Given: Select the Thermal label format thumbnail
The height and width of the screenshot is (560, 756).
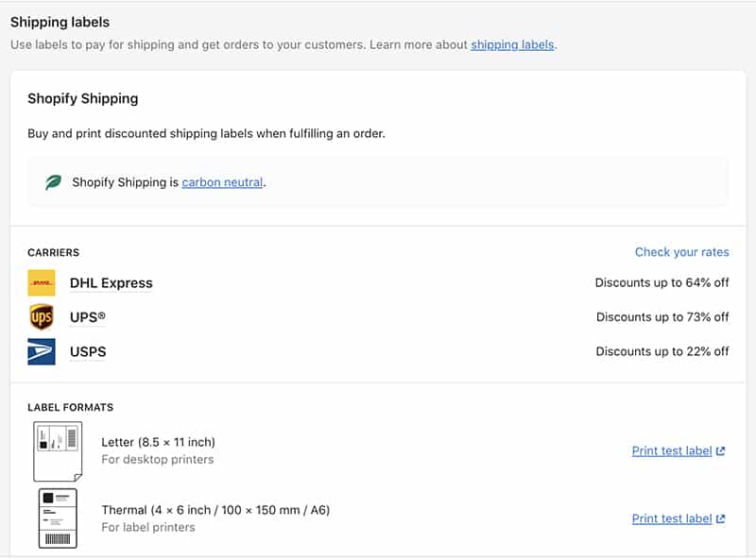Looking at the screenshot, I should [58, 518].
